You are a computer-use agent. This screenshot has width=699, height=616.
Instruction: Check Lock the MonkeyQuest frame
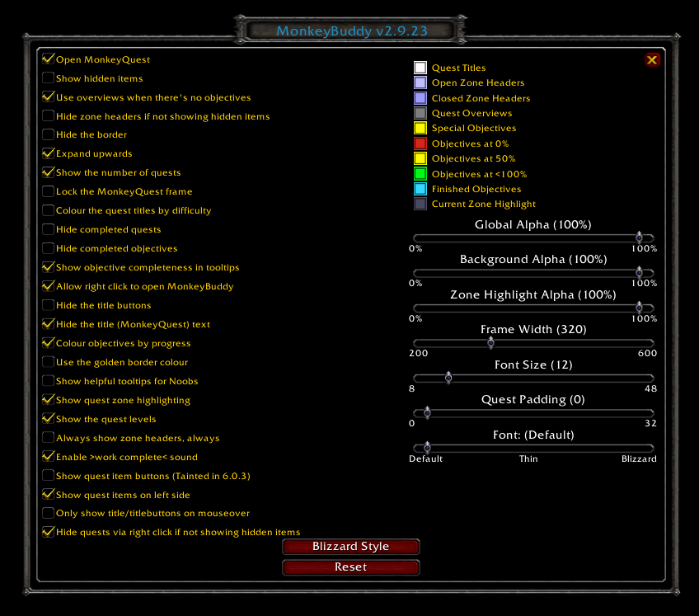(49, 191)
